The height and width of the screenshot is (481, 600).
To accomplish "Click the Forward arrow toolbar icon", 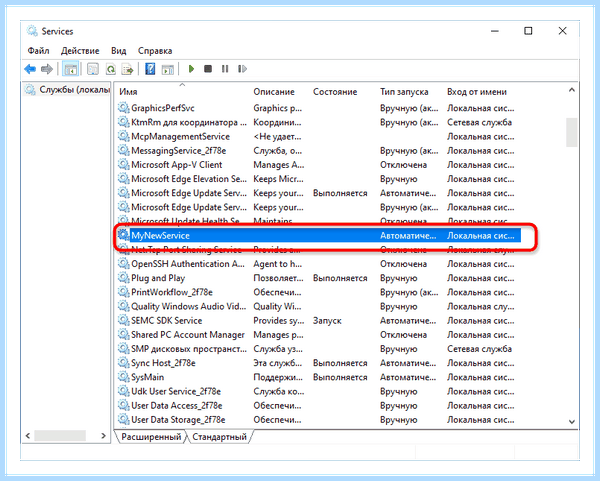I will click(x=47, y=69).
